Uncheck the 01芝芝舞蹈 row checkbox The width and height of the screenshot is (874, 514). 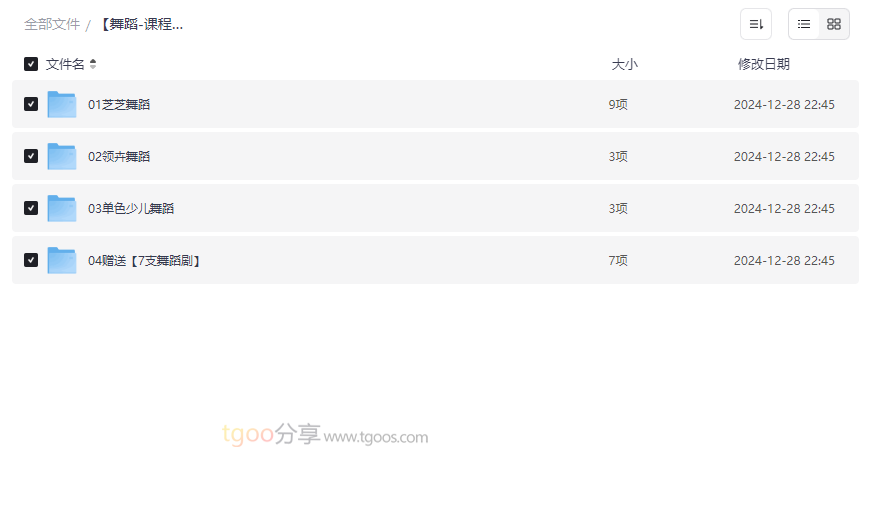click(31, 104)
